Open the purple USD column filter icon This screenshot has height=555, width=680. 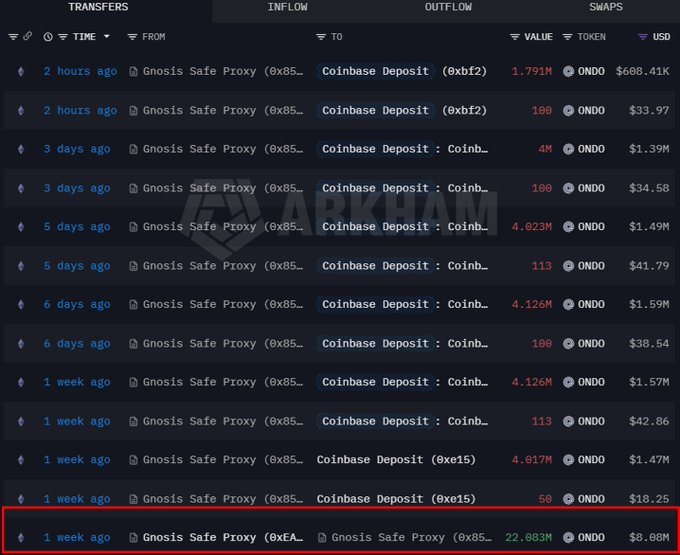pyautogui.click(x=643, y=37)
